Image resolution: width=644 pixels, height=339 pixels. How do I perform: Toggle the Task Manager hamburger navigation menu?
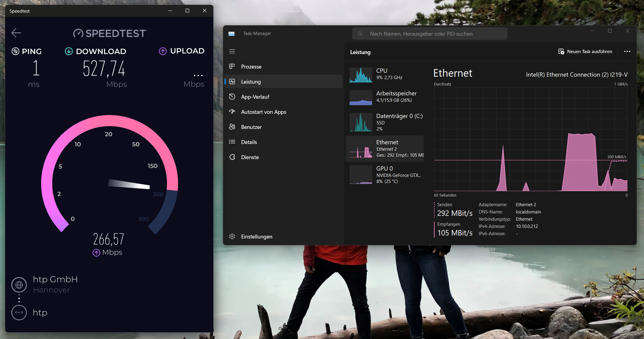(232, 51)
